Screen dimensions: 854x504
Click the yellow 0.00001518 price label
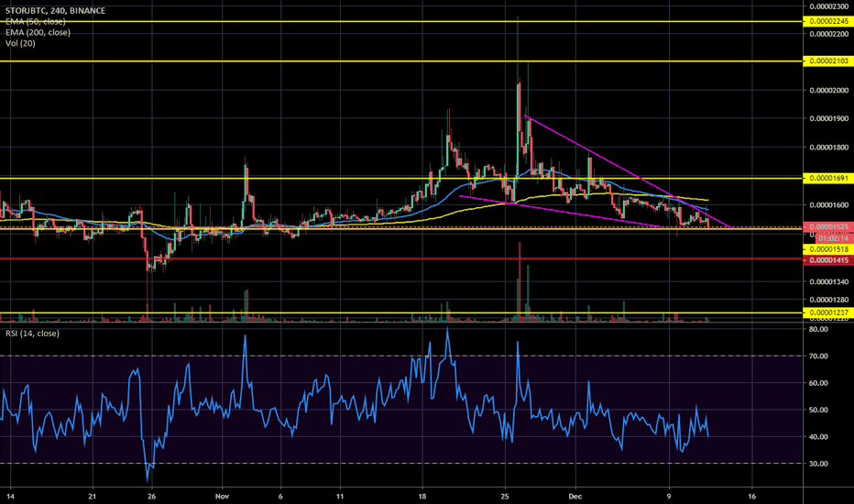pyautogui.click(x=828, y=249)
